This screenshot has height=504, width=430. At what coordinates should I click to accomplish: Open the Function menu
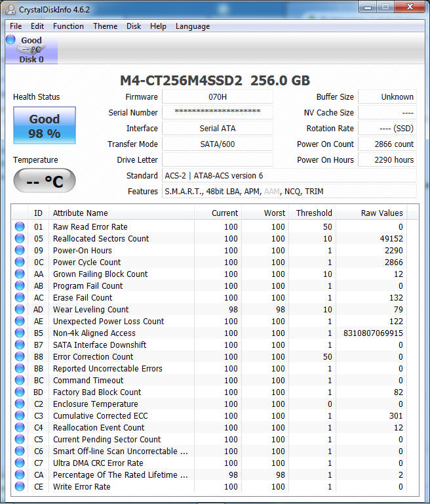[x=68, y=26]
